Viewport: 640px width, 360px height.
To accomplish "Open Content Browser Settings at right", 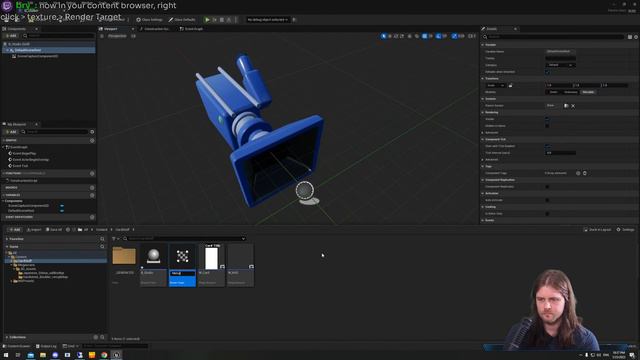I will (625, 229).
